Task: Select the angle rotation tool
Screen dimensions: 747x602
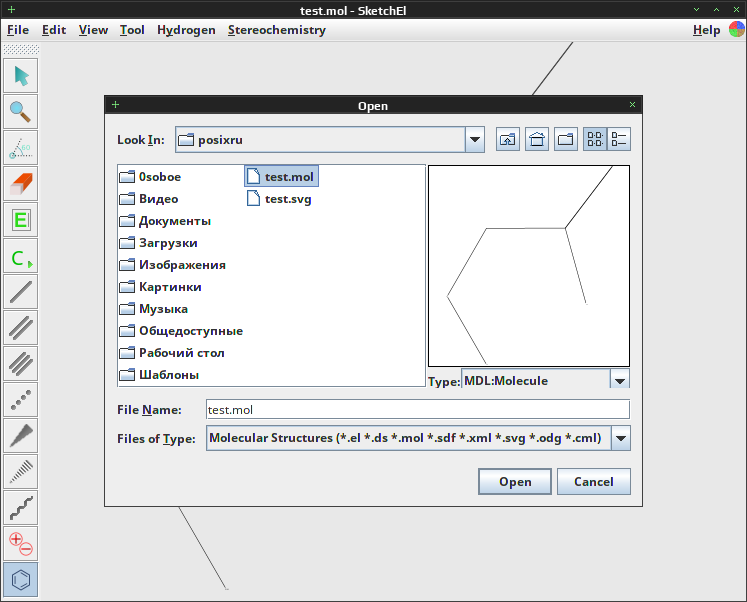Action: tap(20, 148)
